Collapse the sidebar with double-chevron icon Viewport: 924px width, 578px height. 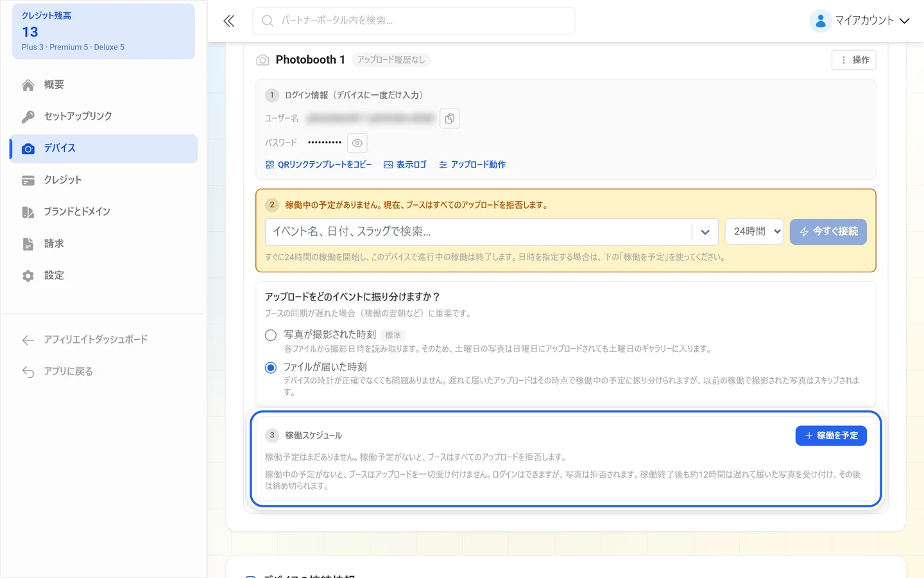pyautogui.click(x=228, y=21)
